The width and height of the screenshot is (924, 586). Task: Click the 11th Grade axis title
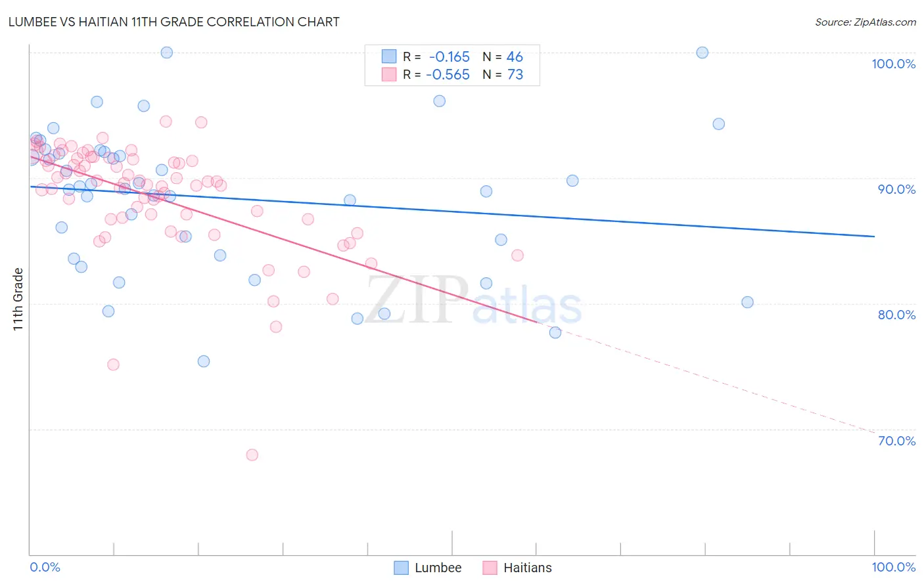(x=18, y=300)
